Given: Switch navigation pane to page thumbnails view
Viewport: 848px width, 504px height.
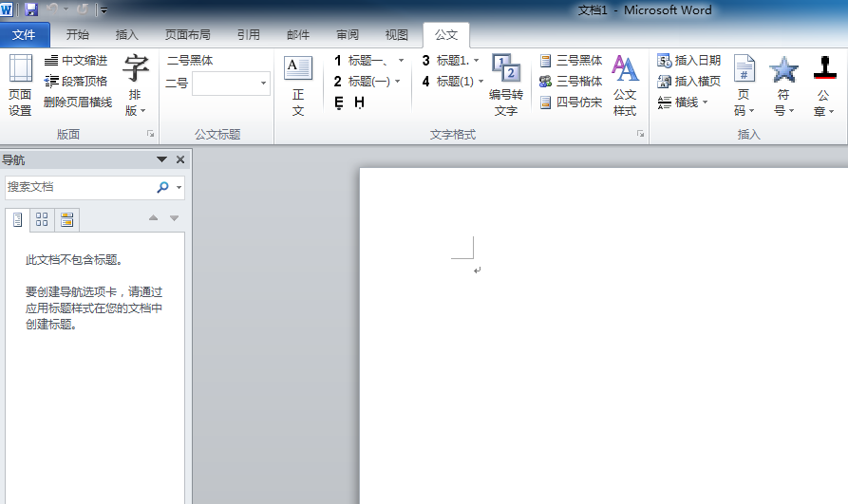Looking at the screenshot, I should 42,220.
